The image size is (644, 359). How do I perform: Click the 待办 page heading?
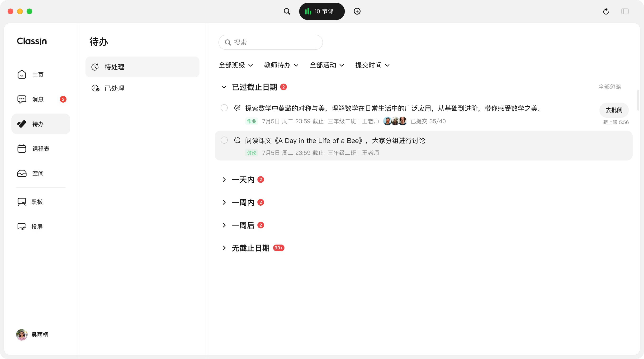pyautogui.click(x=99, y=42)
